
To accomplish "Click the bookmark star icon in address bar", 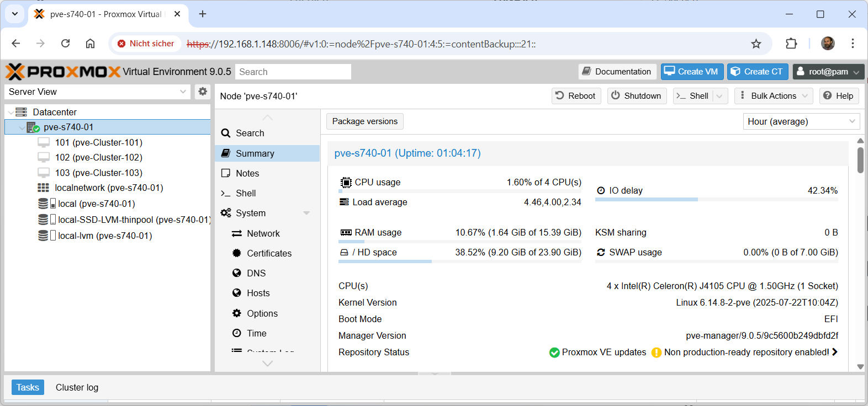I will tap(756, 44).
